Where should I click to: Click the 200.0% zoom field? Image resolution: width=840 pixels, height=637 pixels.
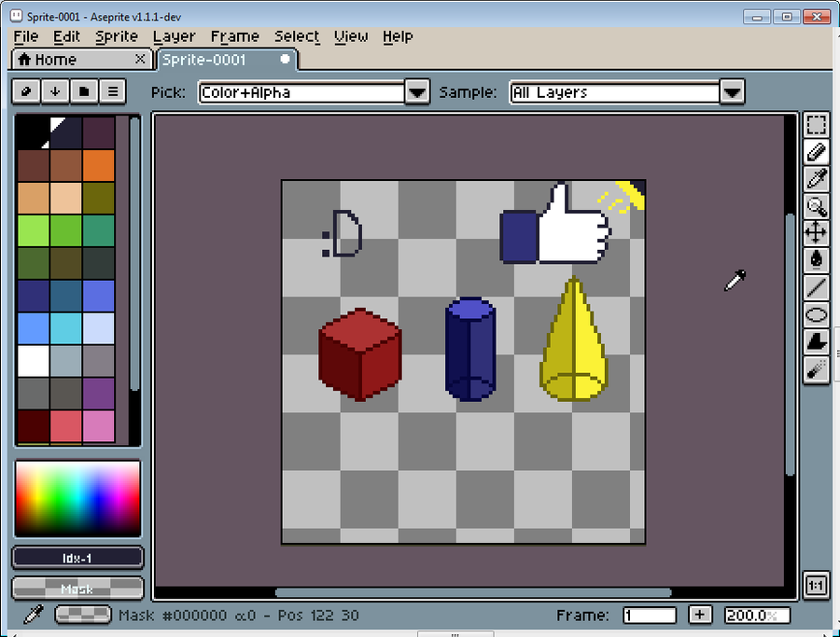757,615
